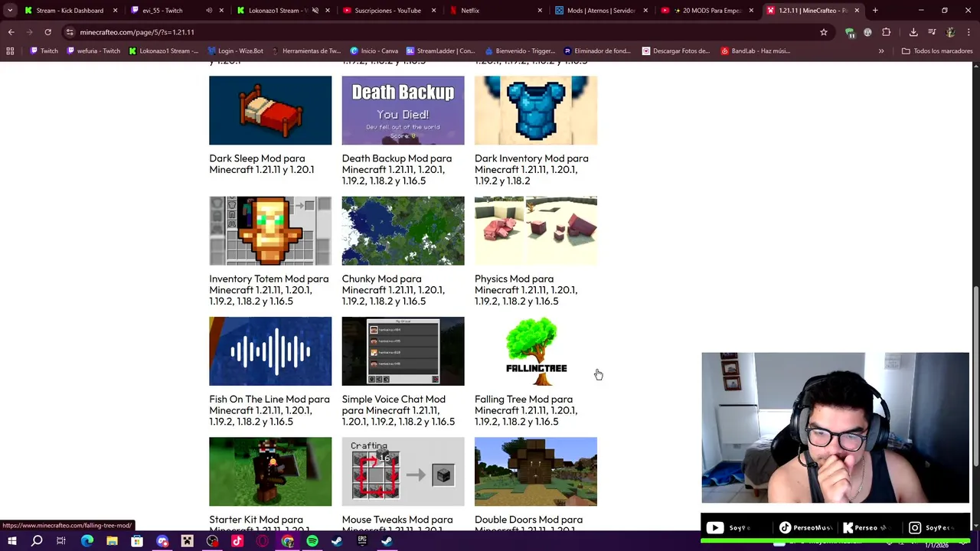The height and width of the screenshot is (551, 980).
Task: Open the StreamLadder bookmark
Action: click(441, 51)
